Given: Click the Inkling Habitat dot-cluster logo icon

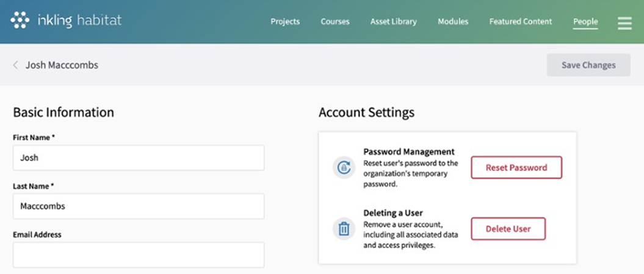Looking at the screenshot, I should pyautogui.click(x=20, y=20).
